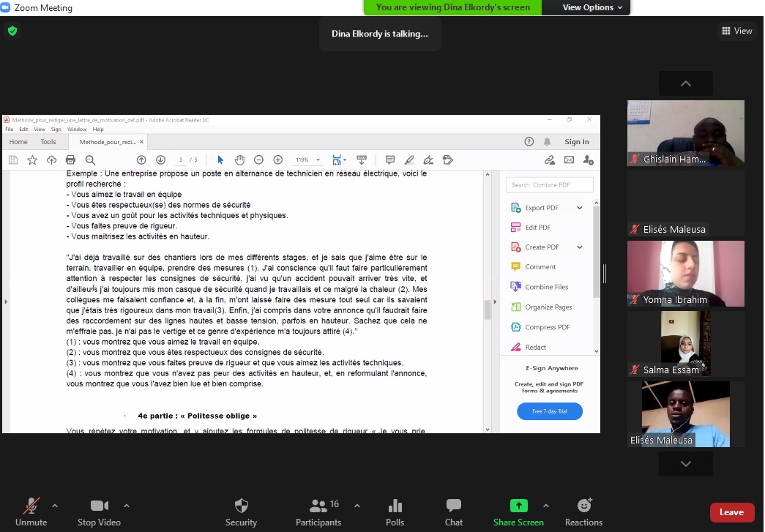Open the Reactions menu

[583, 512]
